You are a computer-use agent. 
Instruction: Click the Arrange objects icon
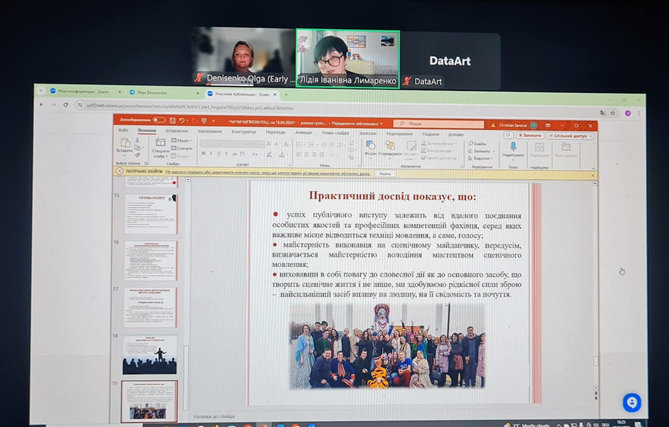(x=390, y=146)
